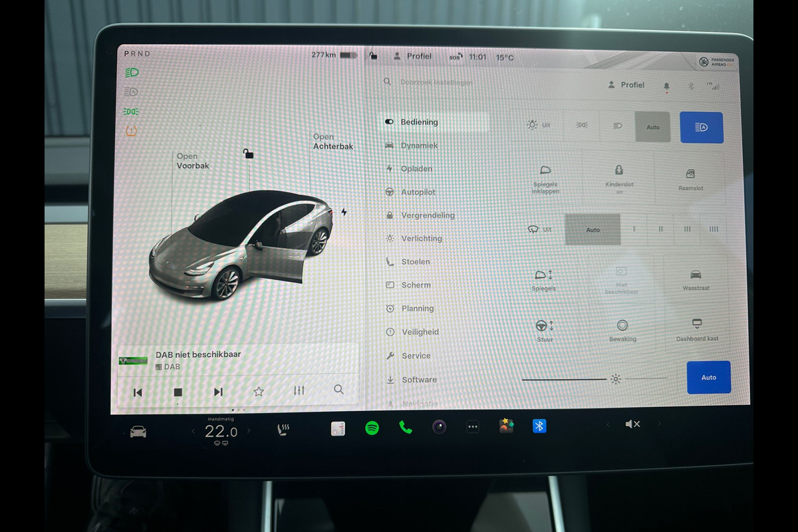Select the Verlichting menu item
The image size is (798, 532).
(x=421, y=239)
